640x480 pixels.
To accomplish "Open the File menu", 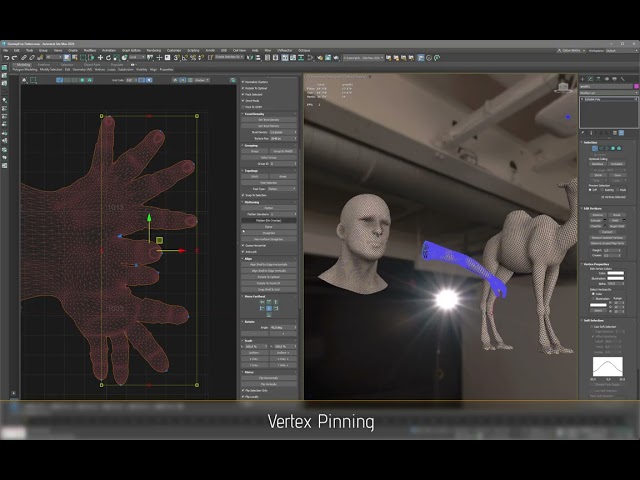I will point(6,51).
